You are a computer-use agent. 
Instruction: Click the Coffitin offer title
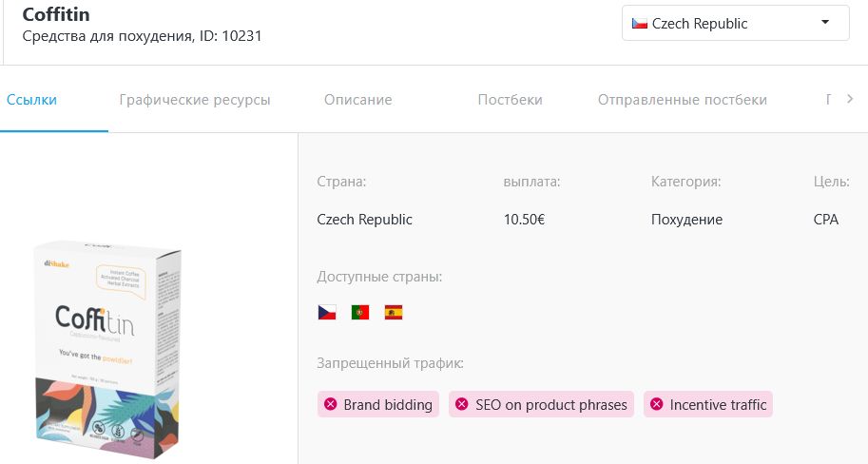click(56, 15)
